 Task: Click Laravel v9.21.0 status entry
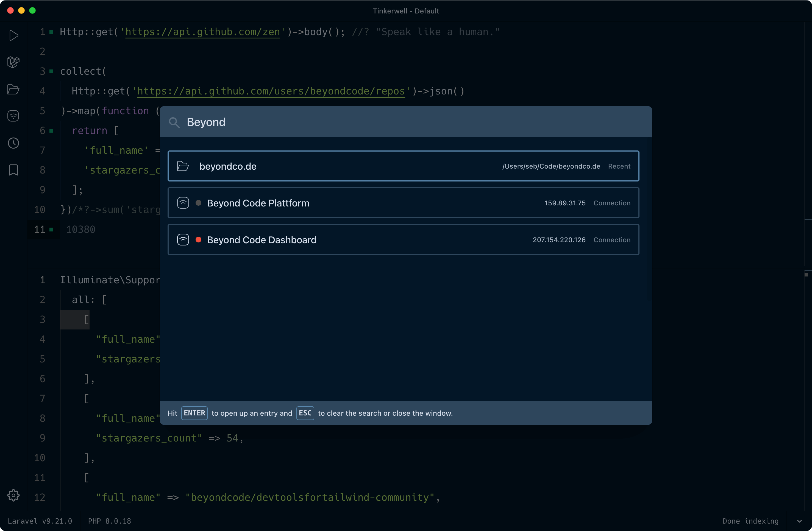(x=40, y=521)
